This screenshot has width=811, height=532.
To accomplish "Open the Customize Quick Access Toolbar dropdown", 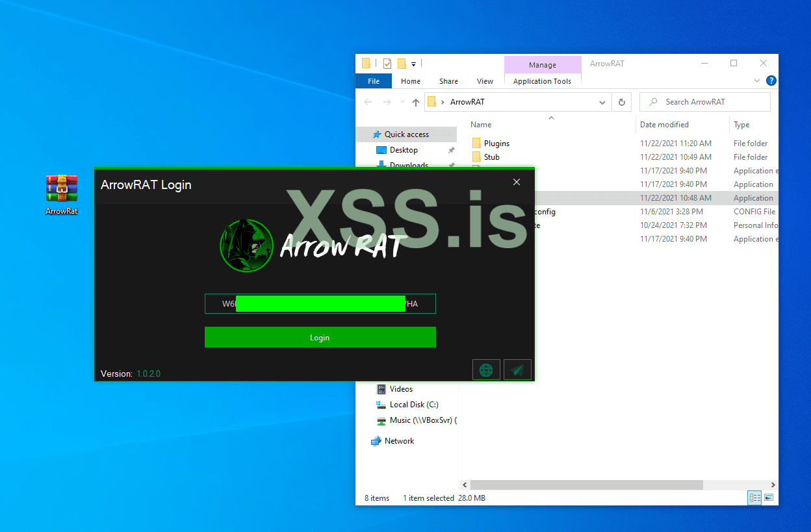I will click(414, 64).
